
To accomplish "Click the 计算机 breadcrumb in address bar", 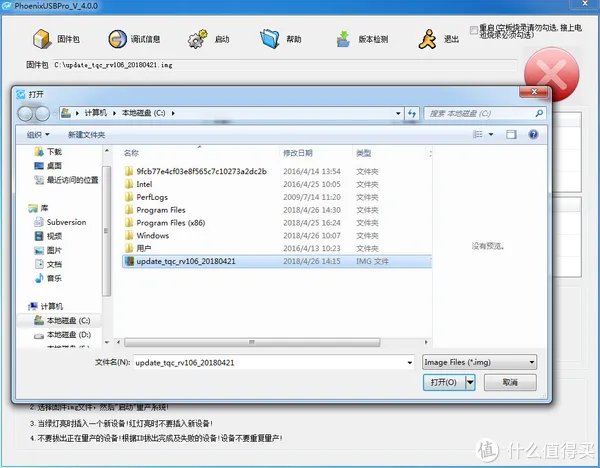I will (x=95, y=113).
